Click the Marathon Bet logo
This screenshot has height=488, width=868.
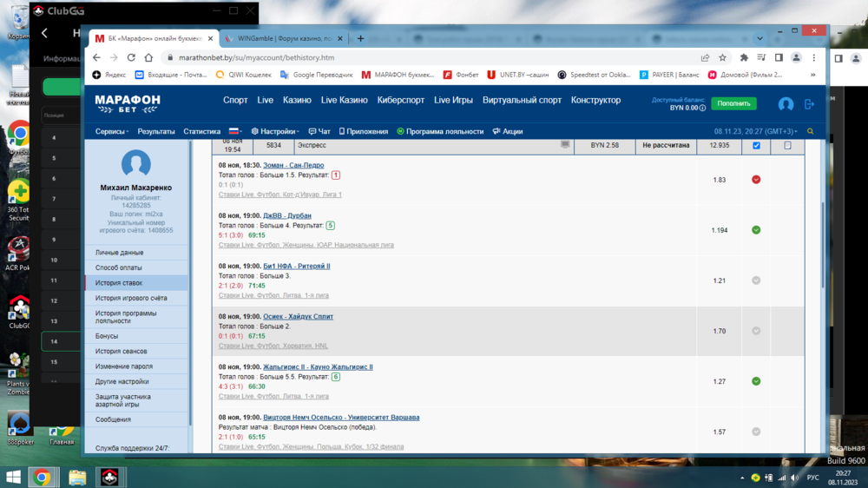pos(127,103)
